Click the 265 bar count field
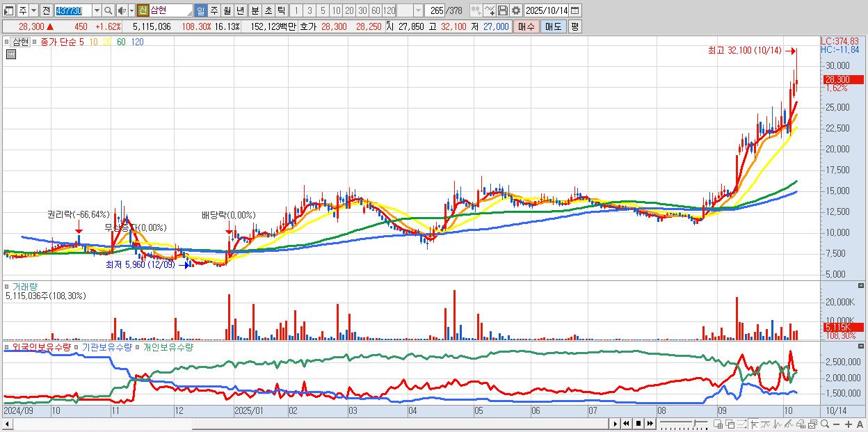 pyautogui.click(x=435, y=10)
